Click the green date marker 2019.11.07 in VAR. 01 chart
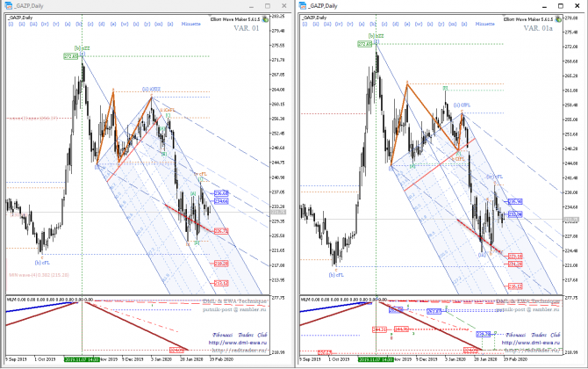The height and width of the screenshot is (369, 588). [82, 359]
